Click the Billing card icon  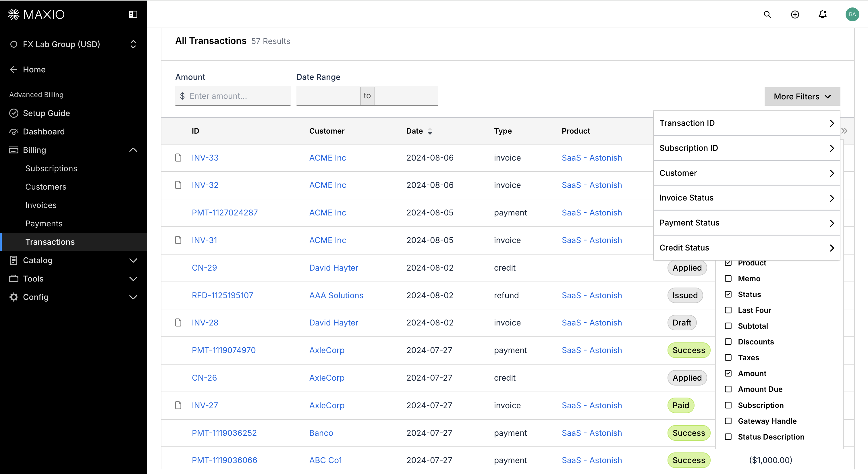[13, 150]
